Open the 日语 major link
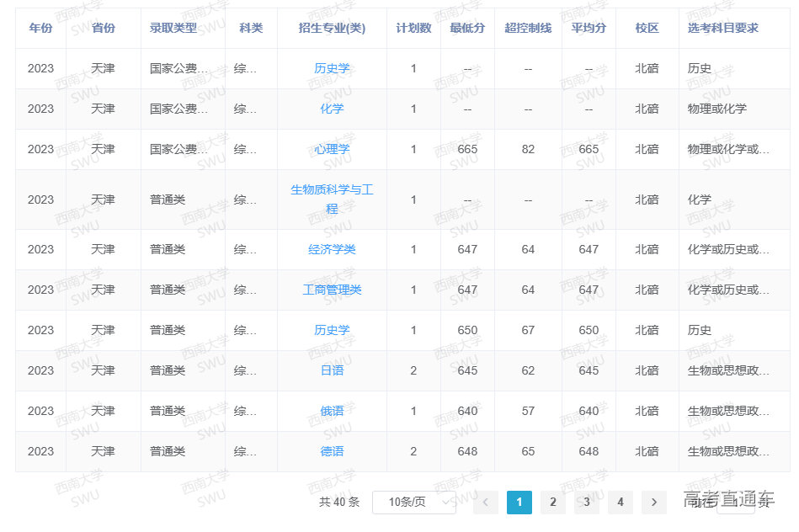Screen dimensions: 799x532 click(332, 370)
